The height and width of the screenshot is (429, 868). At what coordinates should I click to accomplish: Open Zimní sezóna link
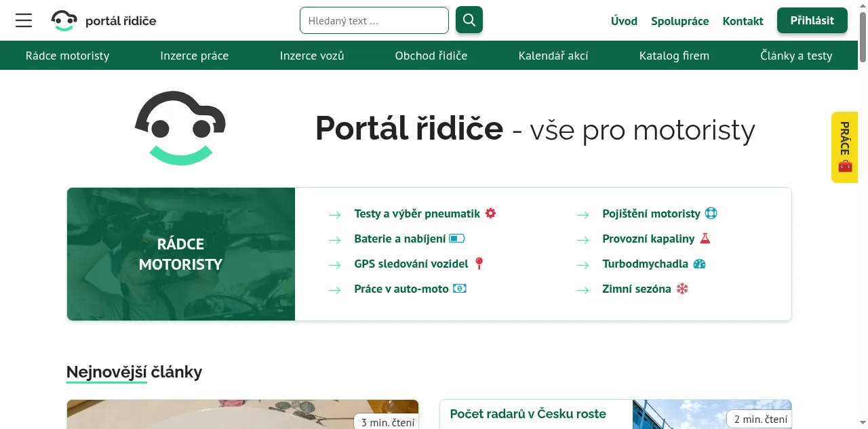[x=637, y=289]
